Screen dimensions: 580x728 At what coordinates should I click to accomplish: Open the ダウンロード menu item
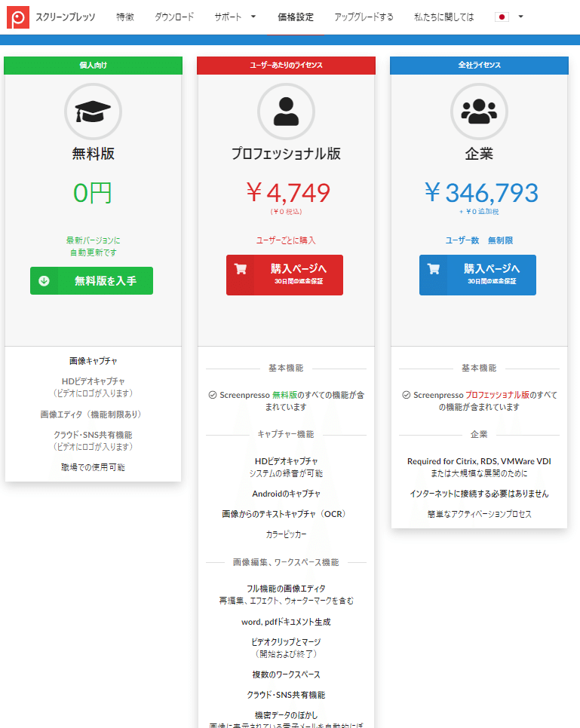point(174,17)
